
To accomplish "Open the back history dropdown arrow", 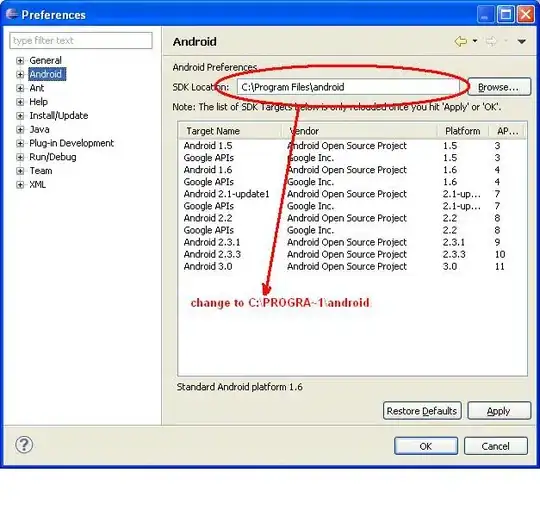I will pos(475,41).
